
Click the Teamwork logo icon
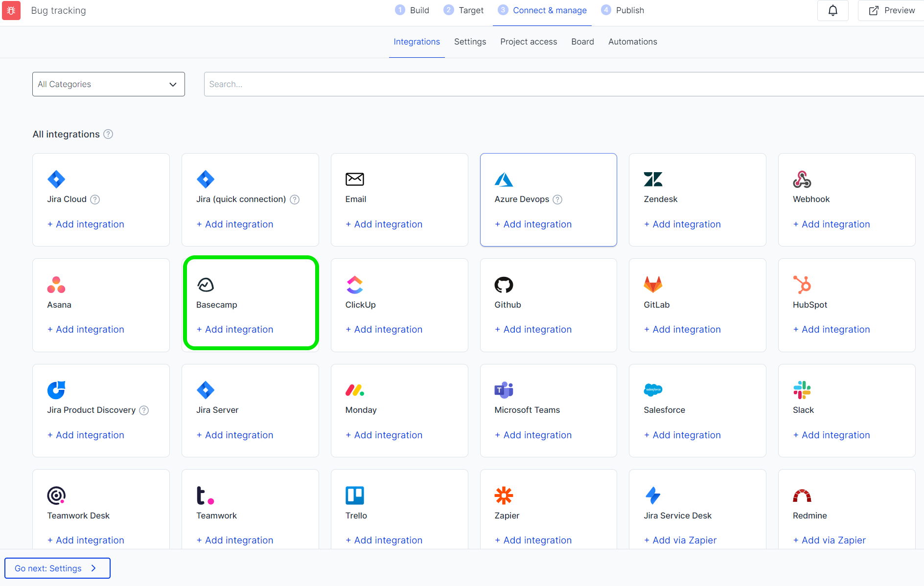click(x=206, y=496)
